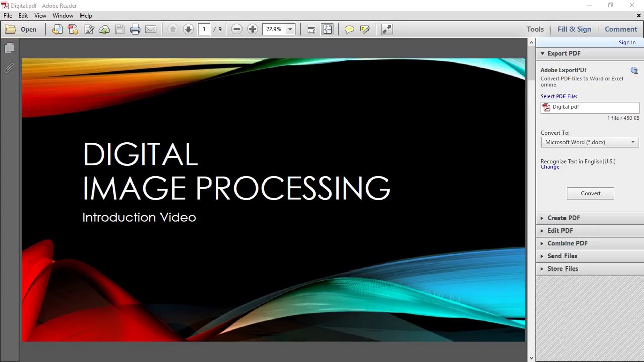Select the highlight text tool icon
644x362 pixels.
[x=365, y=29]
